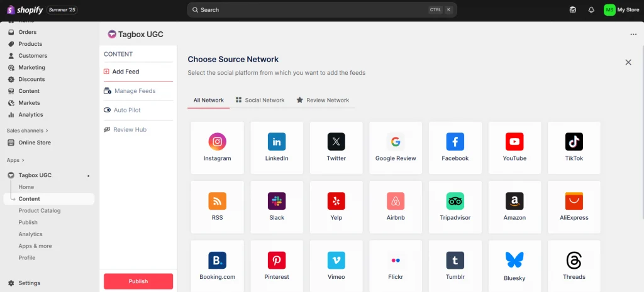Switch to the Review Network tab

(x=322, y=100)
